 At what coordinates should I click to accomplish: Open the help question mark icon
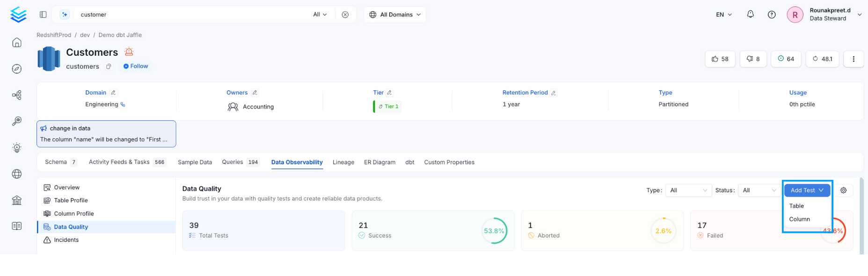(x=772, y=15)
